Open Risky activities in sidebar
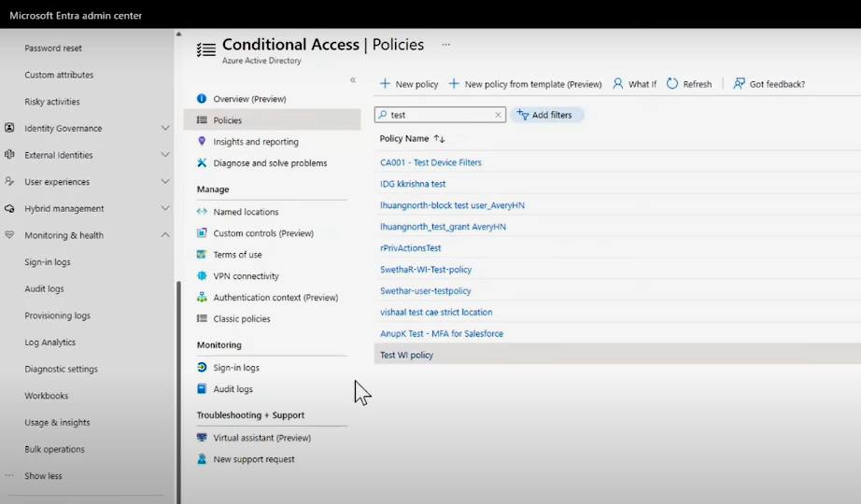861x504 pixels. tap(51, 102)
